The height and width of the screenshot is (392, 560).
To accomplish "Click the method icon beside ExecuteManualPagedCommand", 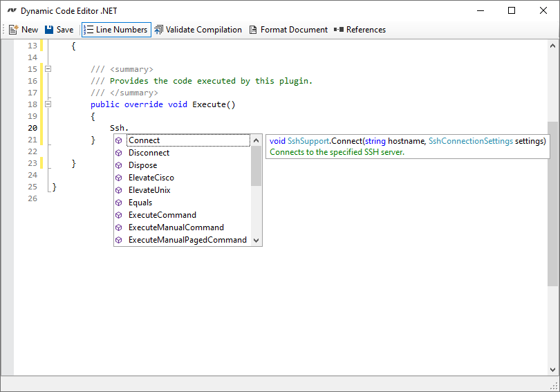I will click(119, 241).
